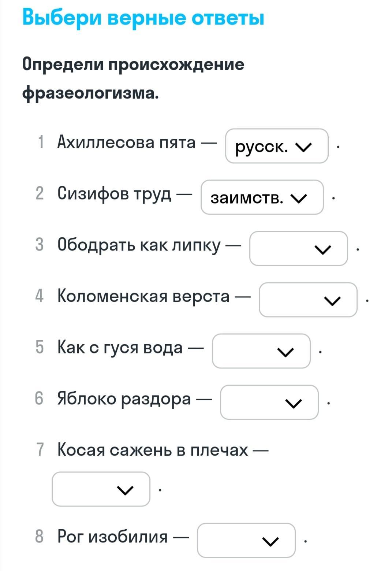Click the phrase text Косая сажень в плечах
Screen dimensions: 392x571
tap(152, 450)
